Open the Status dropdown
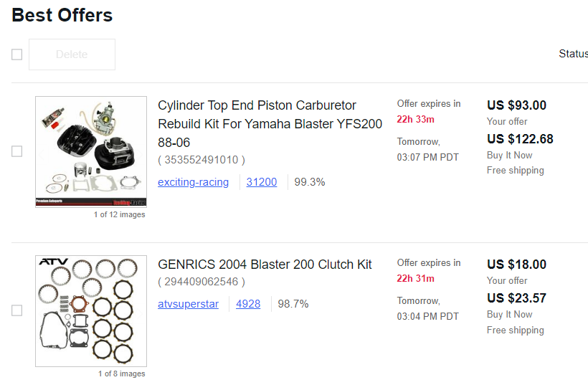This screenshot has height=390, width=588. (573, 54)
